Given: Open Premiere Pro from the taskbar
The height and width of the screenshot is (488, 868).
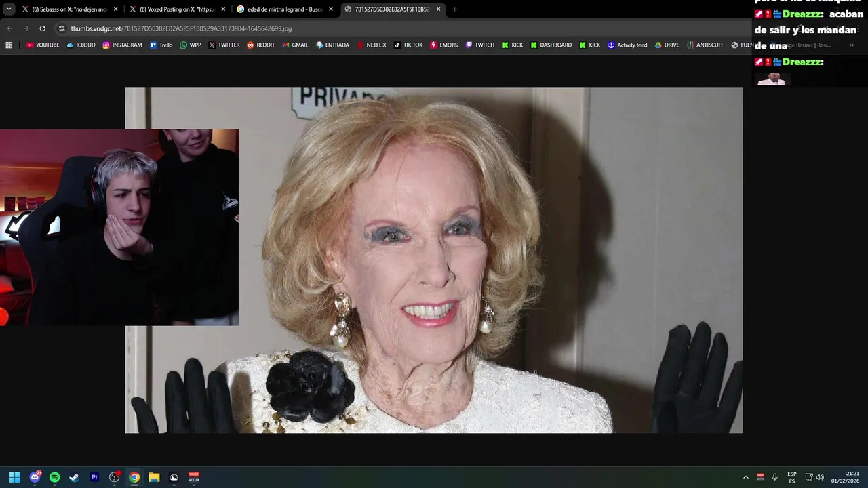Looking at the screenshot, I should 94,477.
